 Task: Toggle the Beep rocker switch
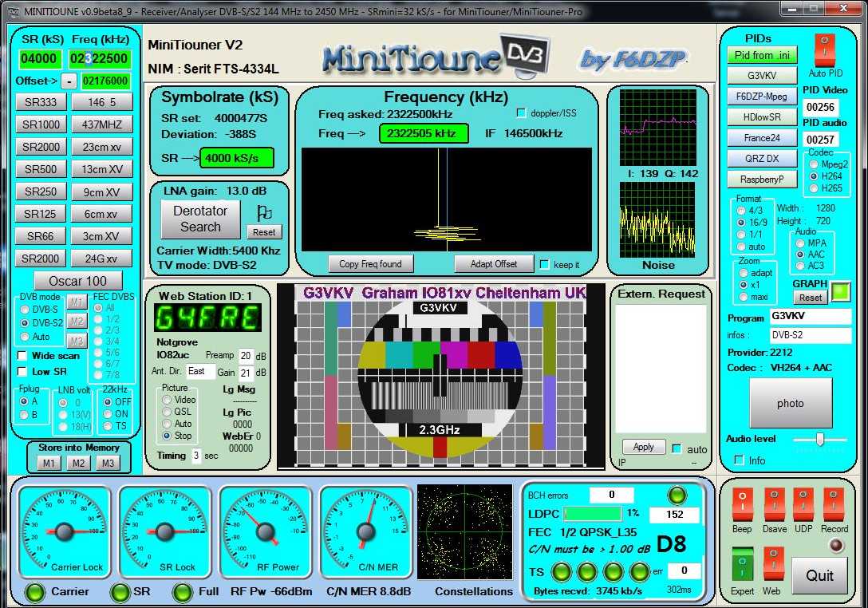click(742, 504)
